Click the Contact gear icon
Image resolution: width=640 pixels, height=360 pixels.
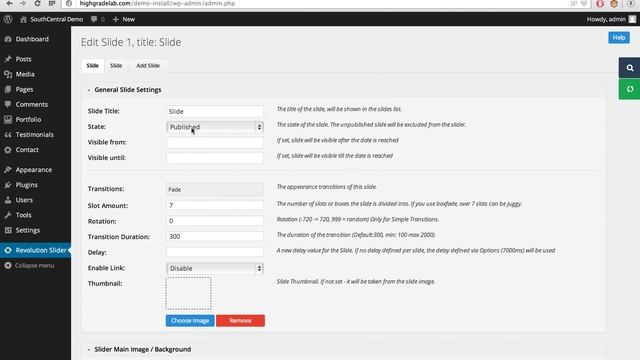click(x=8, y=149)
